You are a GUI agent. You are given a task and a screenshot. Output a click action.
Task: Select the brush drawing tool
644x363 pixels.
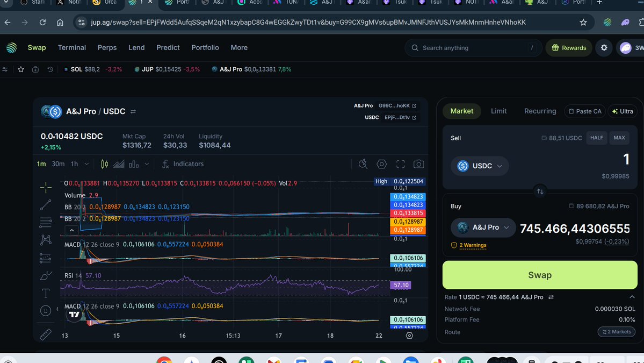tap(46, 275)
